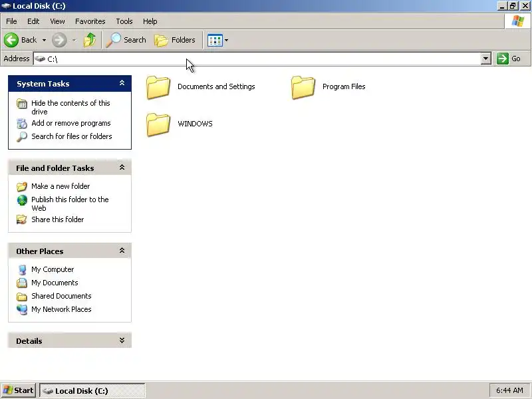532x399 pixels.
Task: Open the View menu
Action: pos(57,21)
